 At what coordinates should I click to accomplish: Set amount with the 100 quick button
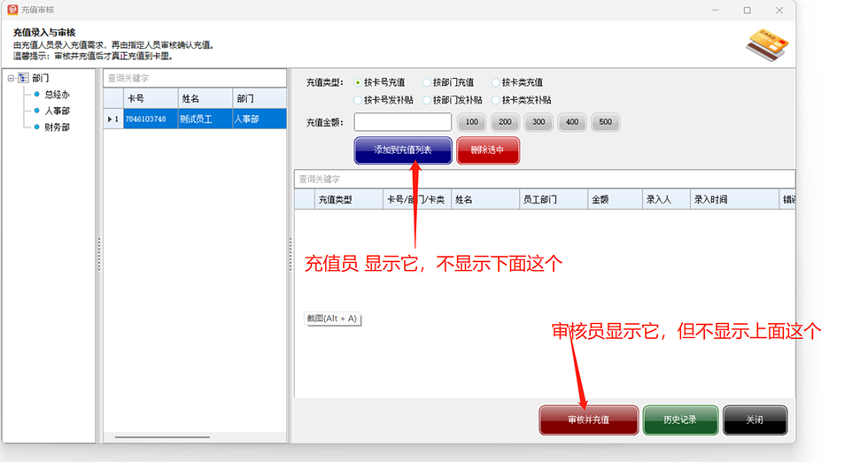point(472,122)
